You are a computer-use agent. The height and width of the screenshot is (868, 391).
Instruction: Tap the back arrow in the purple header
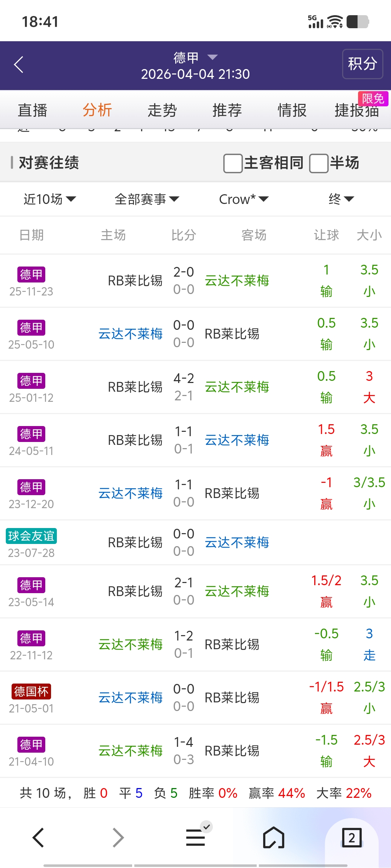[x=19, y=65]
